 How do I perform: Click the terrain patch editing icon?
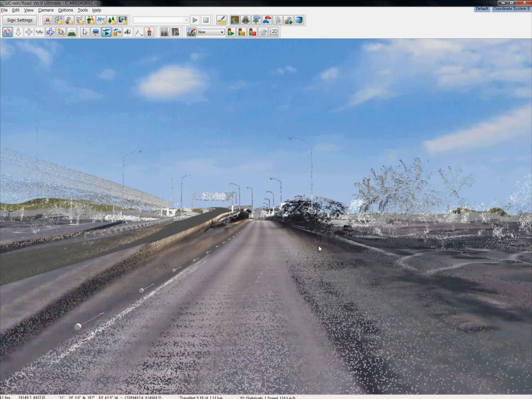[x=235, y=20]
